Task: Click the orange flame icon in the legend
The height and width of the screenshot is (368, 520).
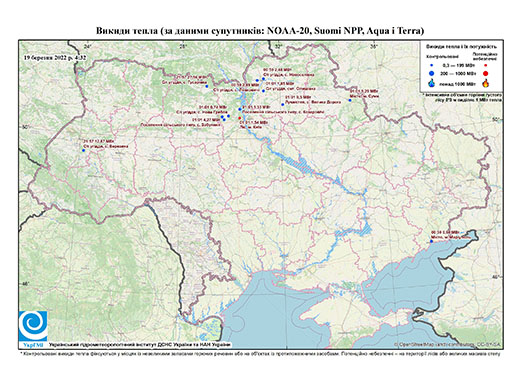Action: pos(486,83)
